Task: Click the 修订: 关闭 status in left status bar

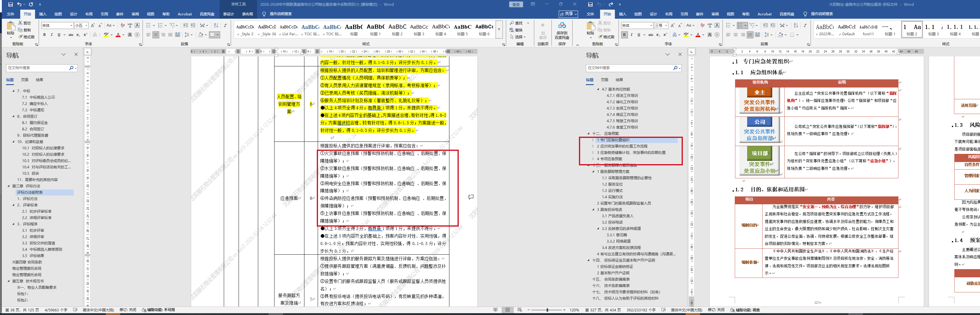Action: point(128,310)
